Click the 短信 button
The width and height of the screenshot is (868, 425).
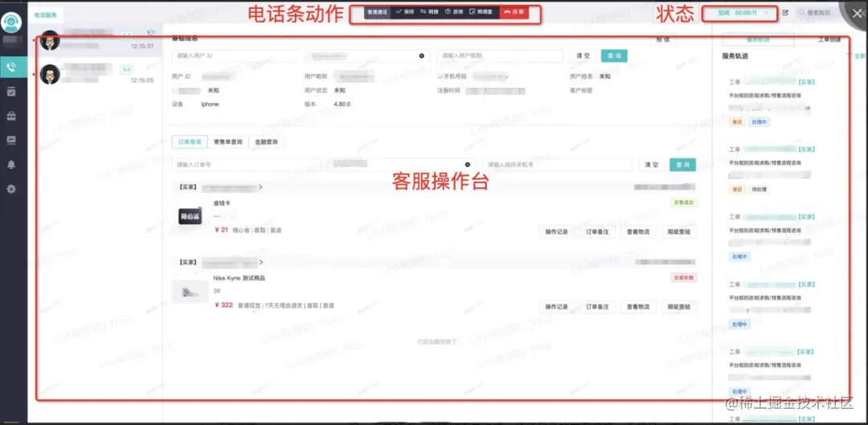point(662,39)
